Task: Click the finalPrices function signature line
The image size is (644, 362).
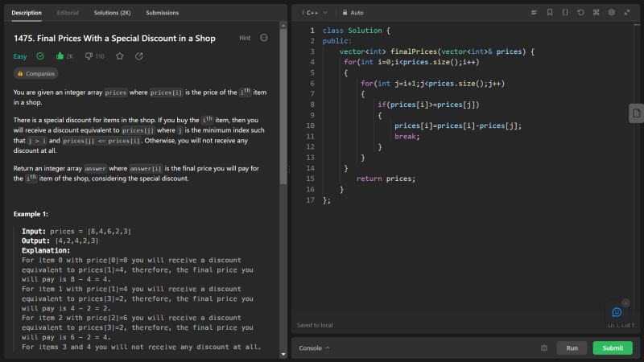Action: point(437,51)
